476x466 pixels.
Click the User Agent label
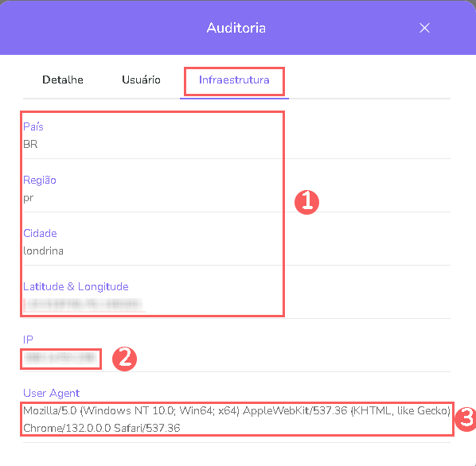pos(51,393)
